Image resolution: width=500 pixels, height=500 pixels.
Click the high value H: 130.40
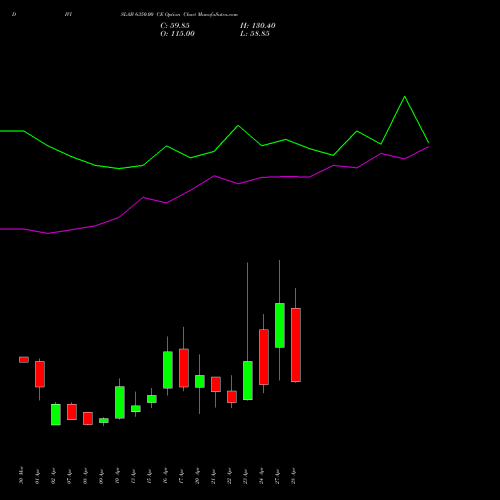258,26
